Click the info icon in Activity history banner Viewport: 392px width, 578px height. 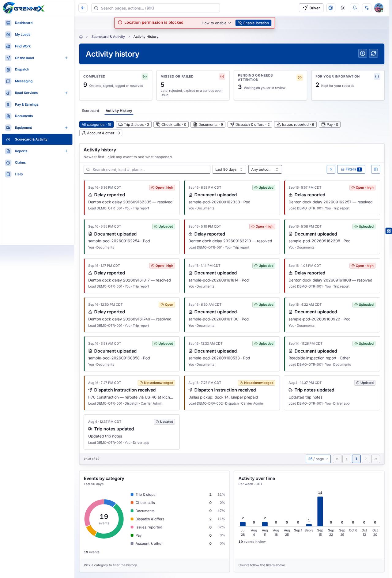tap(363, 53)
